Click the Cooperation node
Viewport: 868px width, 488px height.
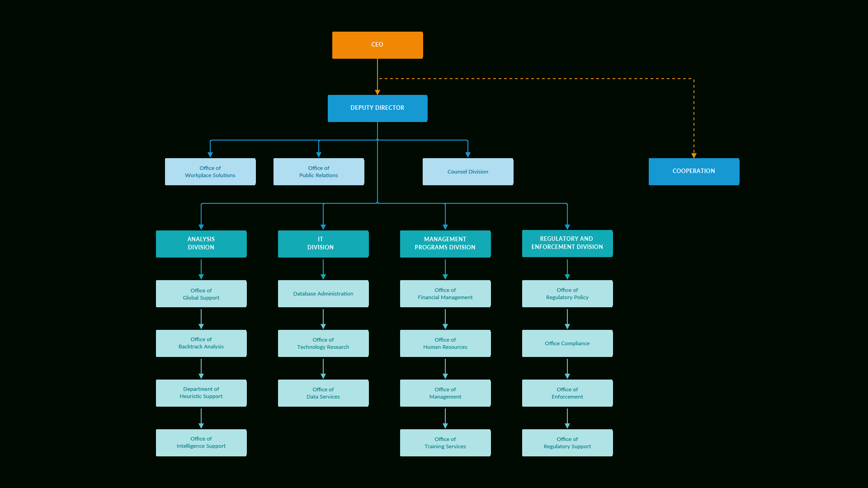pyautogui.click(x=693, y=171)
